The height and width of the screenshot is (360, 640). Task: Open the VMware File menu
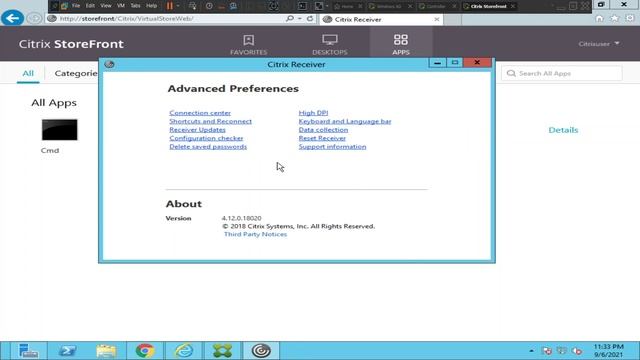tap(76, 6)
